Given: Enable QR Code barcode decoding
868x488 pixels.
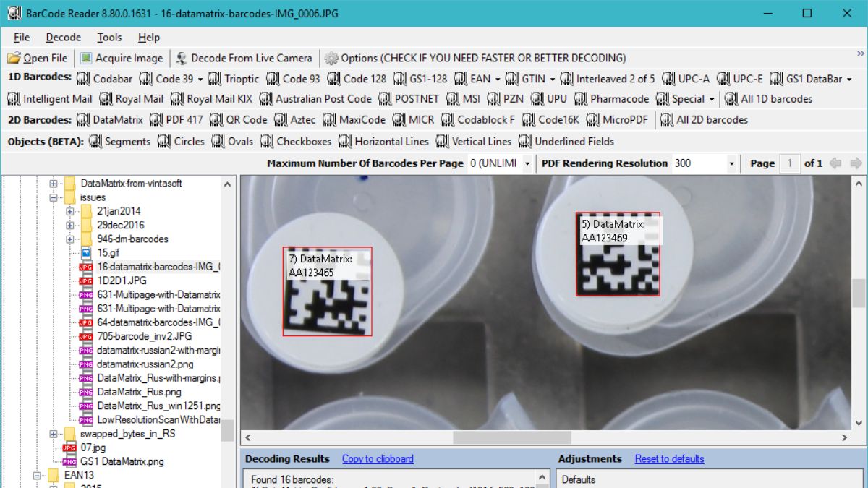Looking at the screenshot, I should [238, 120].
